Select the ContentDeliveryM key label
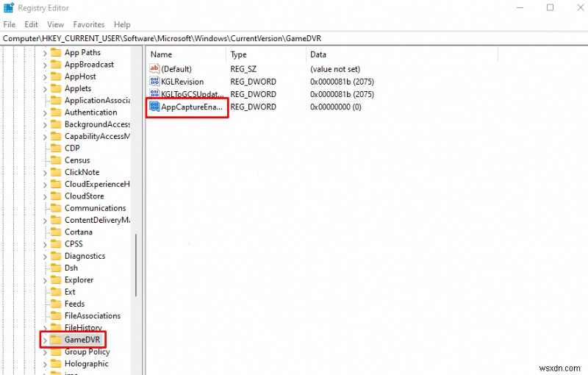 [x=97, y=220]
